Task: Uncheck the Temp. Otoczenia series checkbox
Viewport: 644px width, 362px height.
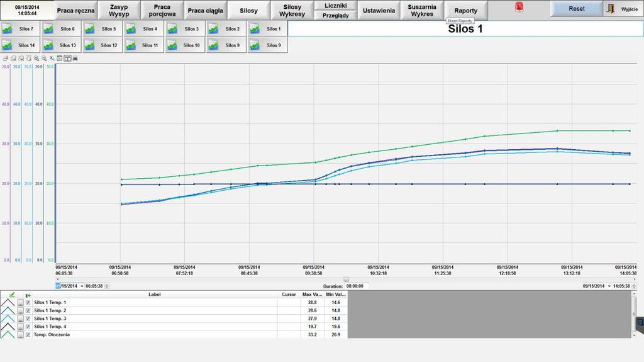Action: click(x=28, y=335)
